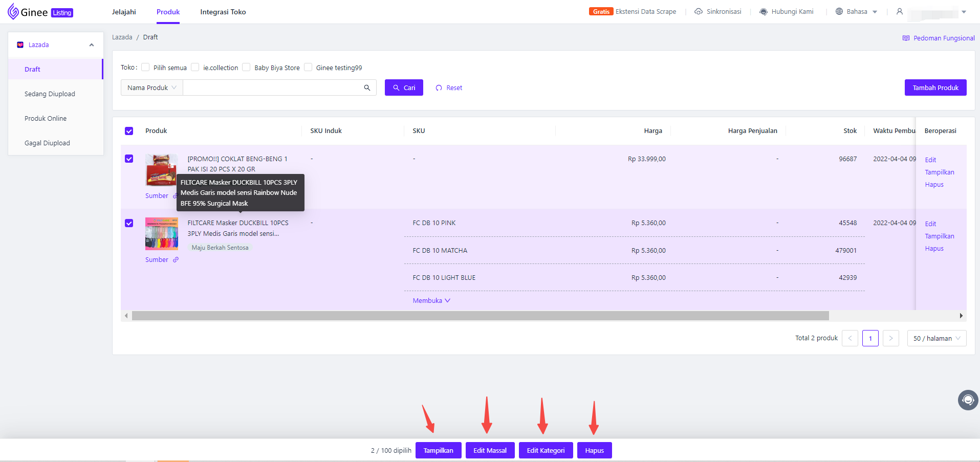Viewport: 980px width, 462px height.
Task: Expand more SKUs with Membuka
Action: pyautogui.click(x=431, y=300)
